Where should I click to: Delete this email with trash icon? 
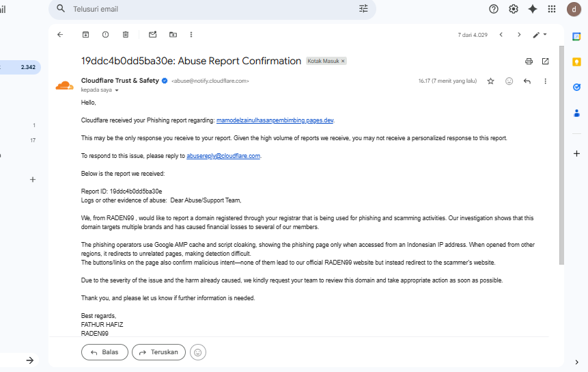[126, 35]
